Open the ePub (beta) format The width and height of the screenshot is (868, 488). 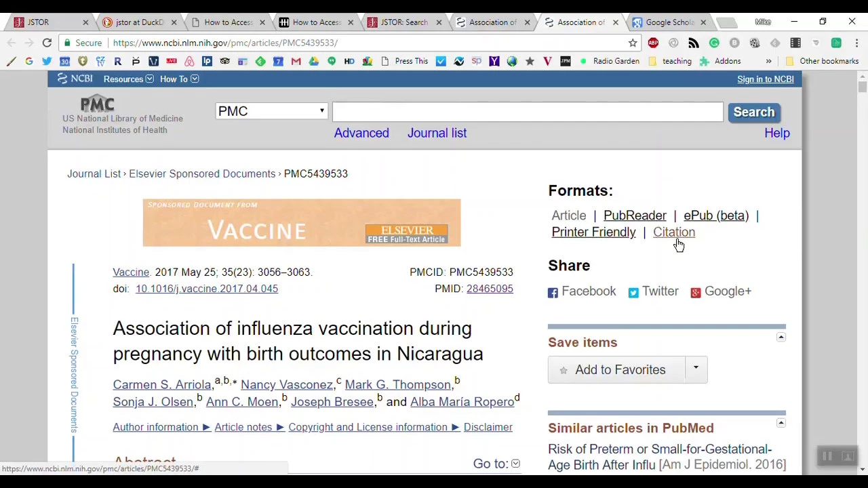pyautogui.click(x=716, y=216)
